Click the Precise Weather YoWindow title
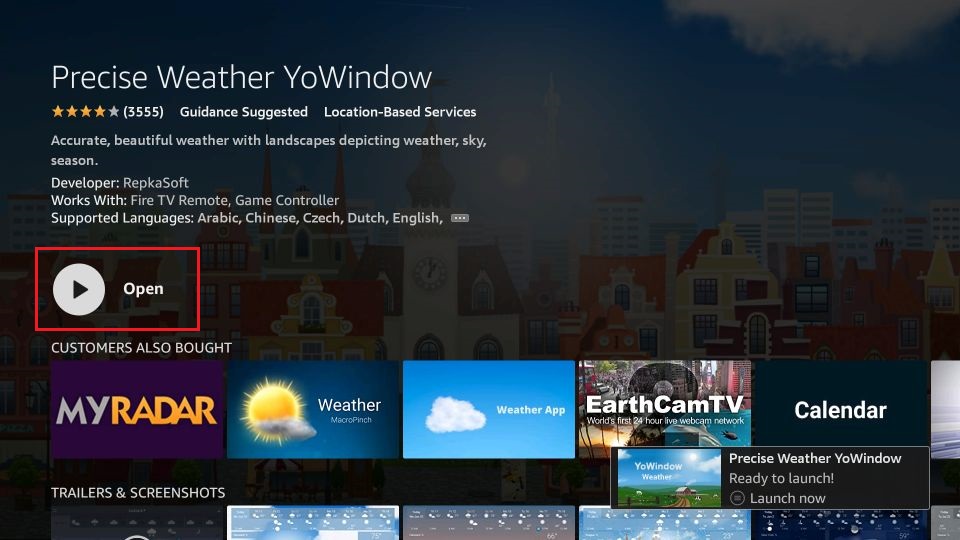 (x=242, y=77)
